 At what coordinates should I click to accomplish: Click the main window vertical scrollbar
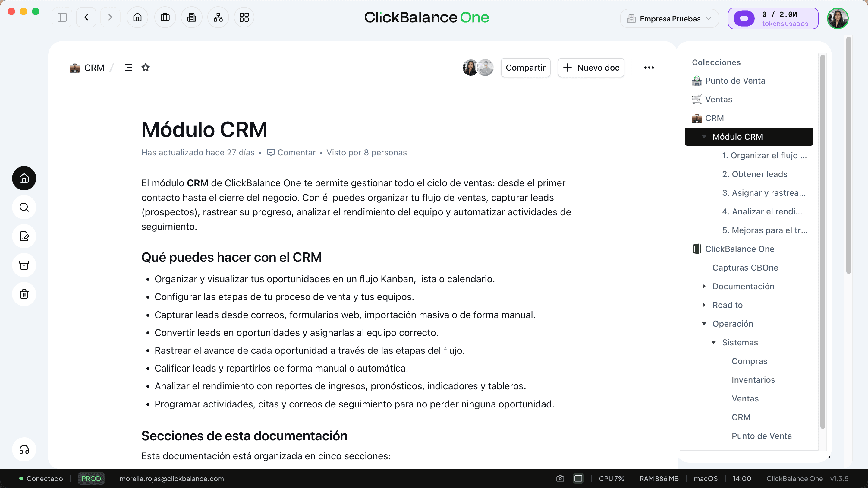pos(848,155)
